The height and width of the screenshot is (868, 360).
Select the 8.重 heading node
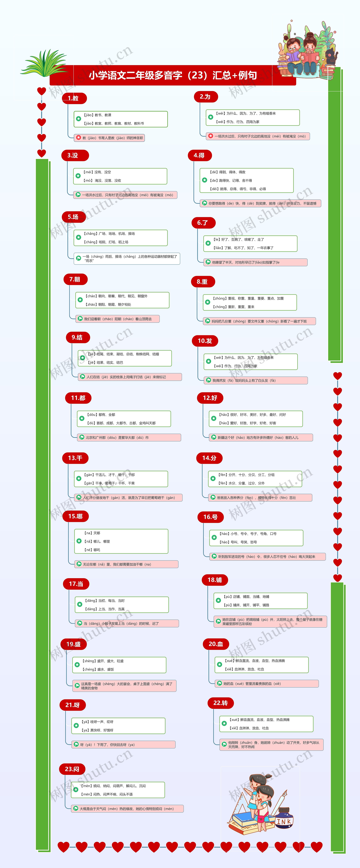pyautogui.click(x=203, y=281)
